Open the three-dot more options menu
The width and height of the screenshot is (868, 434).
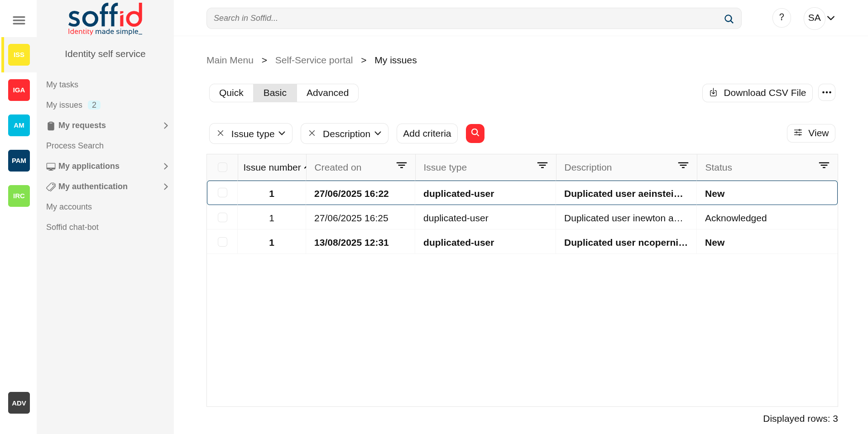tap(826, 93)
